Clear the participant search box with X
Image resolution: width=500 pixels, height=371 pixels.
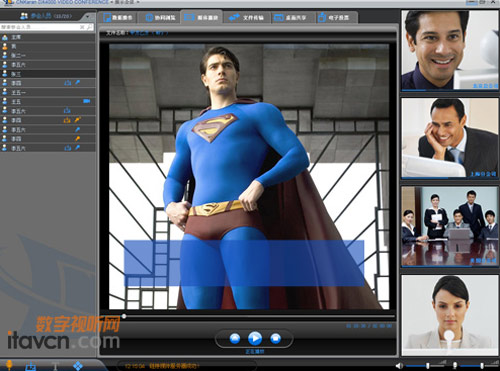click(x=82, y=27)
